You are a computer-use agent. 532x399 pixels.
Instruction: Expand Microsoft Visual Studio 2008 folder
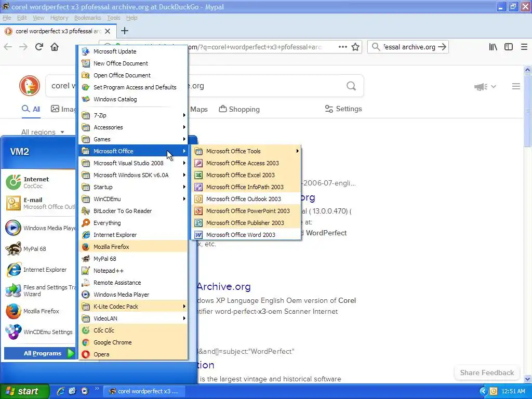133,163
